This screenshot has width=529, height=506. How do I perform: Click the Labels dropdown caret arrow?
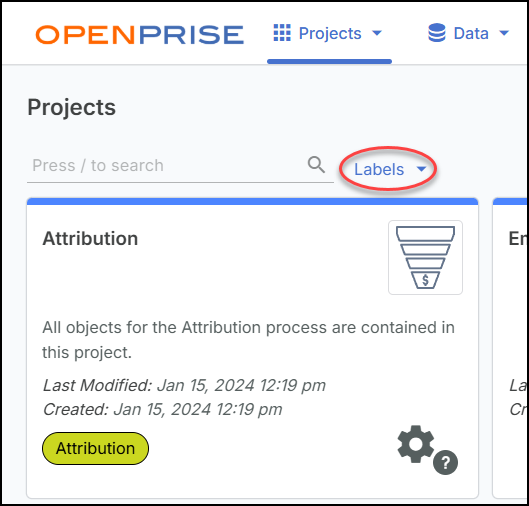pyautogui.click(x=421, y=169)
